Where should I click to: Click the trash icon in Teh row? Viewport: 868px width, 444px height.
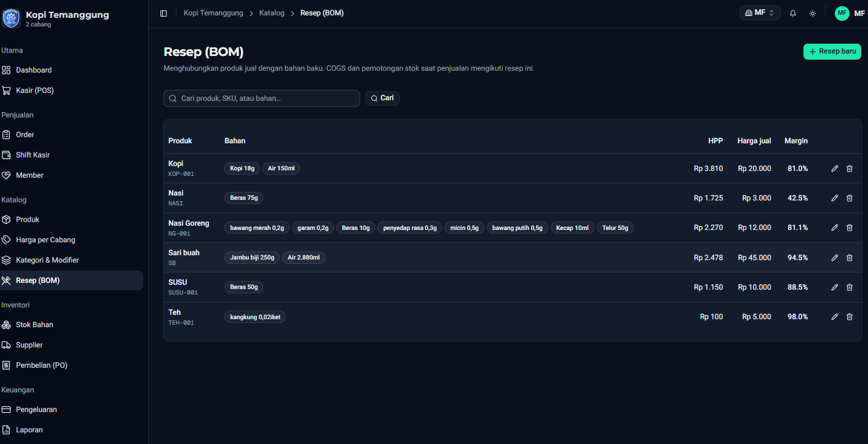click(850, 317)
